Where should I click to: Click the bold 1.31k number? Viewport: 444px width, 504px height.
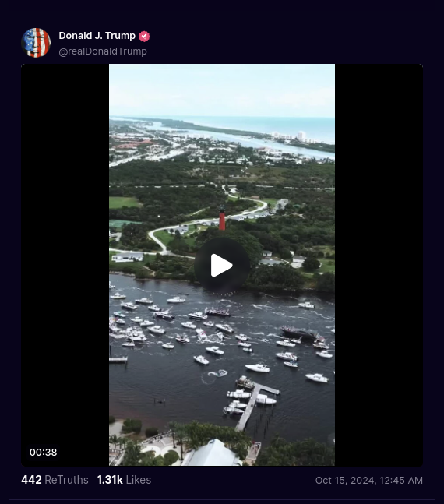110,480
